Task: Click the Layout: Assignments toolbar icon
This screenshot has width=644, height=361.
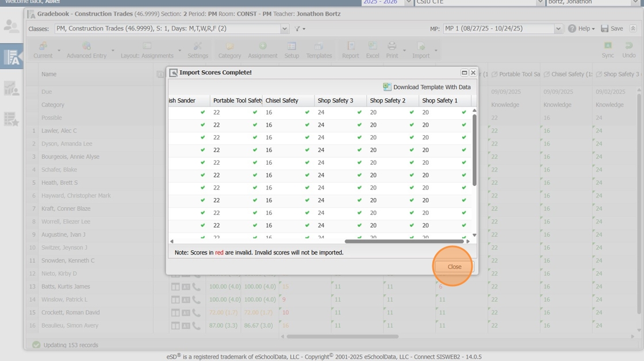Action: point(147,50)
